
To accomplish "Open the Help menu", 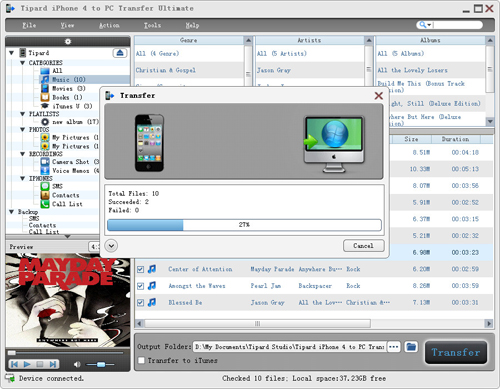I will [192, 25].
